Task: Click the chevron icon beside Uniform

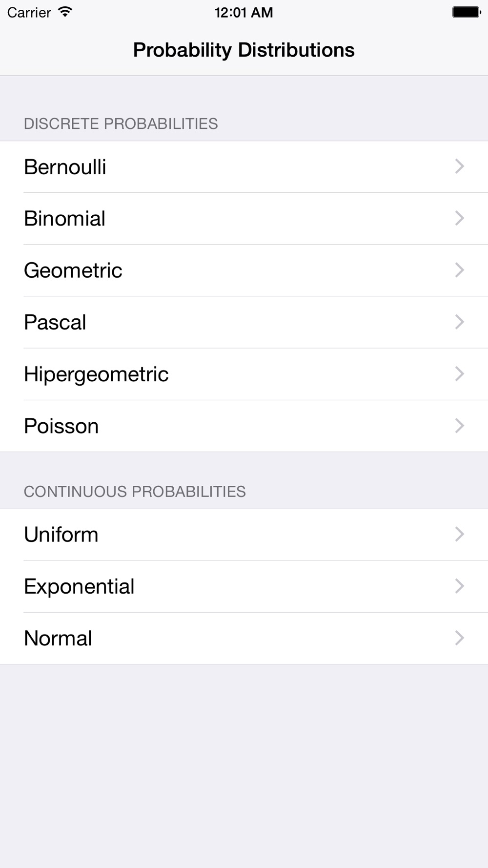Action: tap(459, 534)
